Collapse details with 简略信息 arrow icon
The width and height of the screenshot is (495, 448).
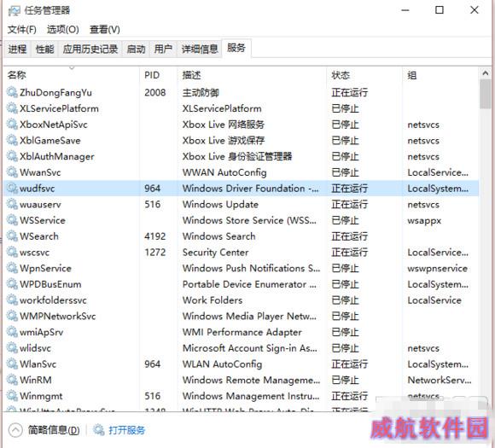tap(15, 430)
